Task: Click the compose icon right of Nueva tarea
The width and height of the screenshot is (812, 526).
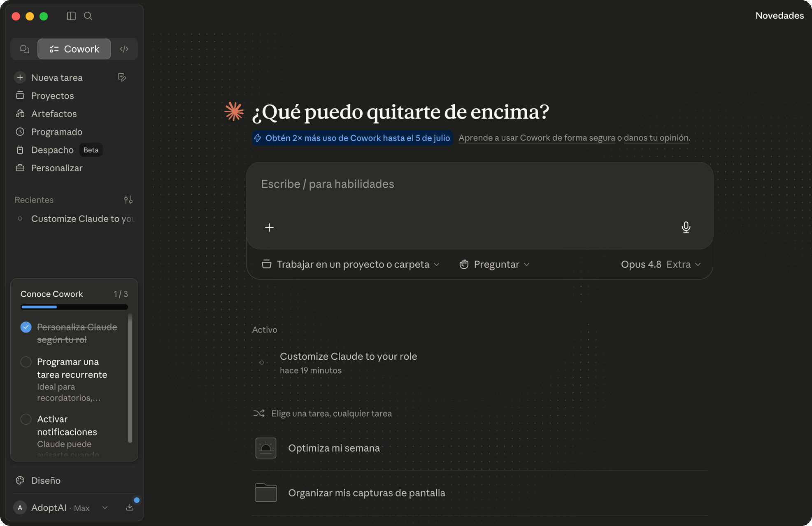Action: [x=122, y=77]
